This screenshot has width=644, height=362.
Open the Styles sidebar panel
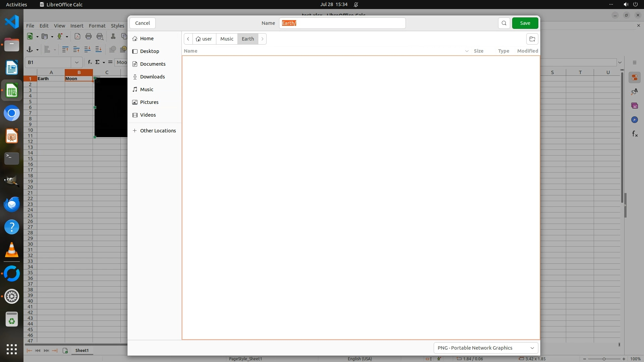(x=634, y=92)
